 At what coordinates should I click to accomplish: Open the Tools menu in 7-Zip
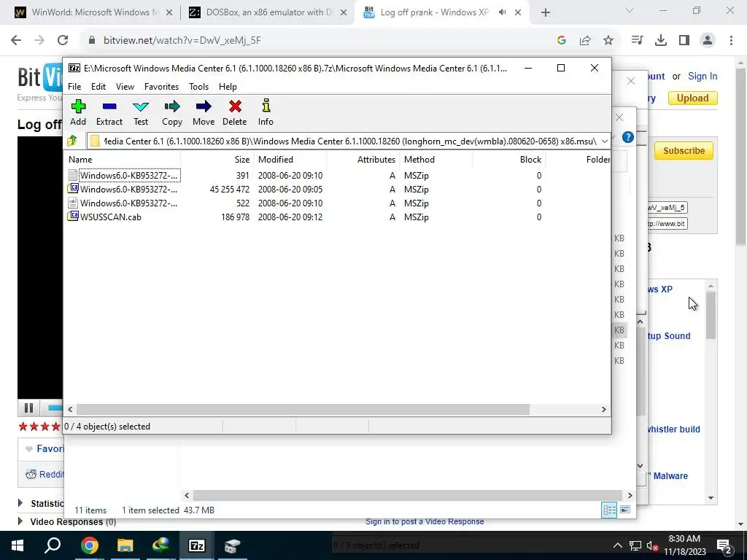pos(198,87)
